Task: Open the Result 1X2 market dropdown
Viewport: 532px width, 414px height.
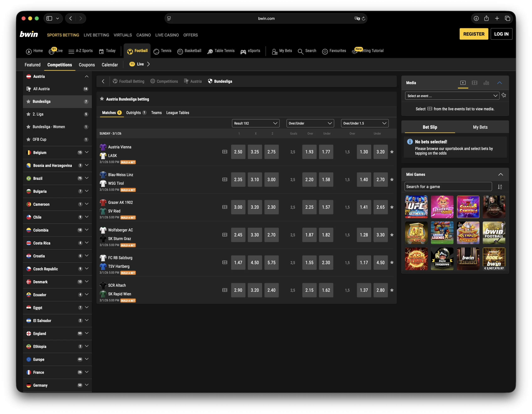Action: point(256,123)
